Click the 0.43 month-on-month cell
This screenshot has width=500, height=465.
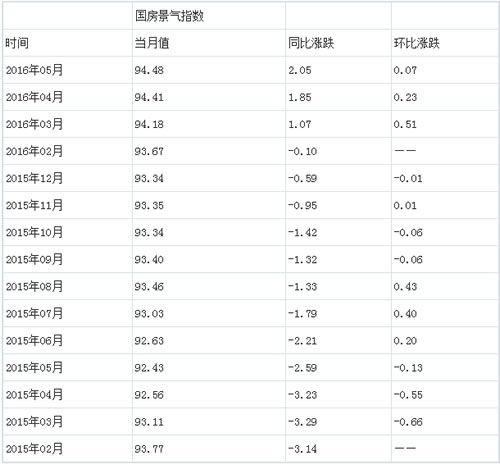coord(405,287)
